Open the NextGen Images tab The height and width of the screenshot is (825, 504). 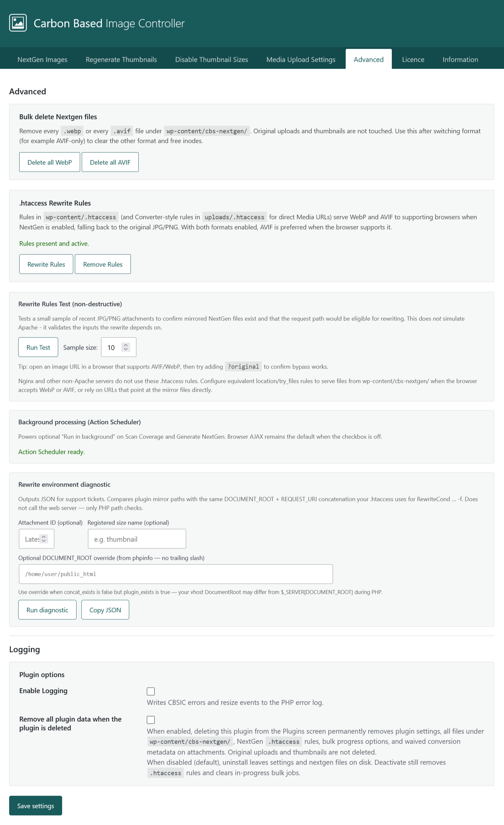point(42,59)
